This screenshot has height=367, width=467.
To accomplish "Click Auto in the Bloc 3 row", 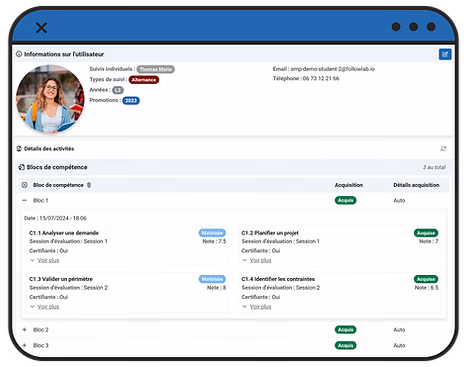I will pyautogui.click(x=399, y=345).
